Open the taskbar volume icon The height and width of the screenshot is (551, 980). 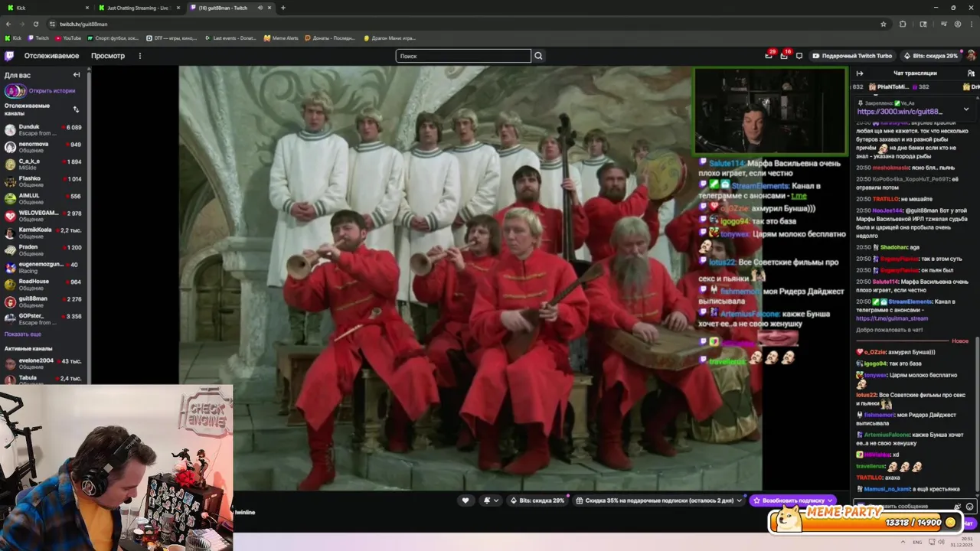[942, 542]
